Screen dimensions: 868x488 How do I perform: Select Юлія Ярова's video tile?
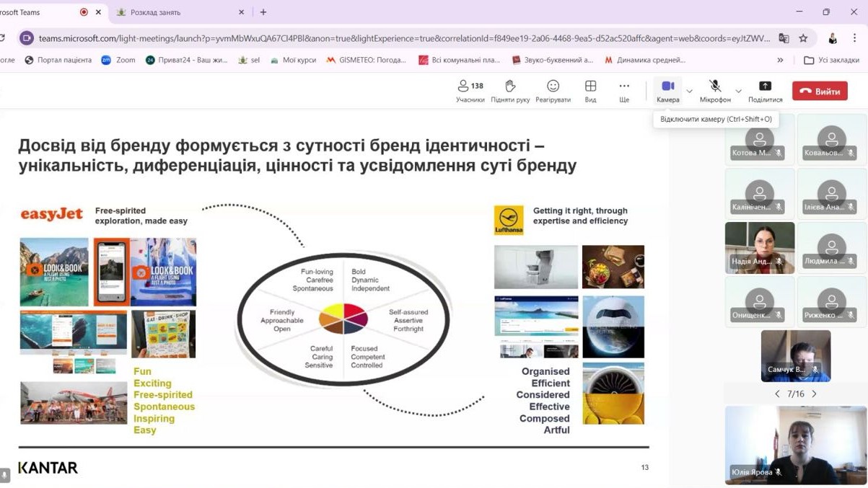[x=795, y=445]
